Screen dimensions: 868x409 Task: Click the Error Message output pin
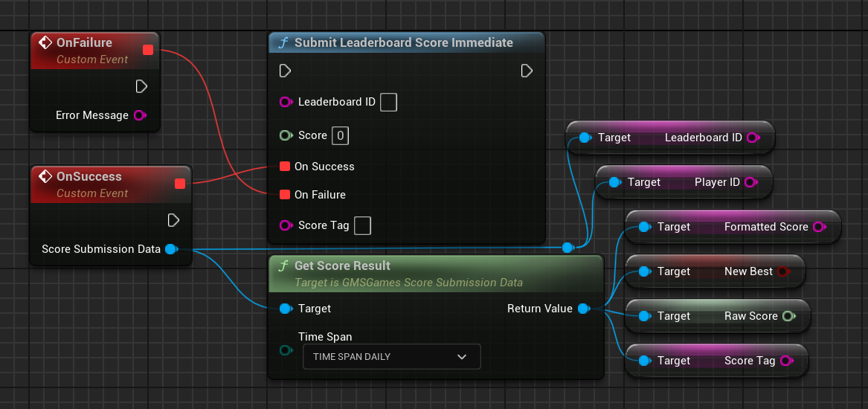point(139,115)
